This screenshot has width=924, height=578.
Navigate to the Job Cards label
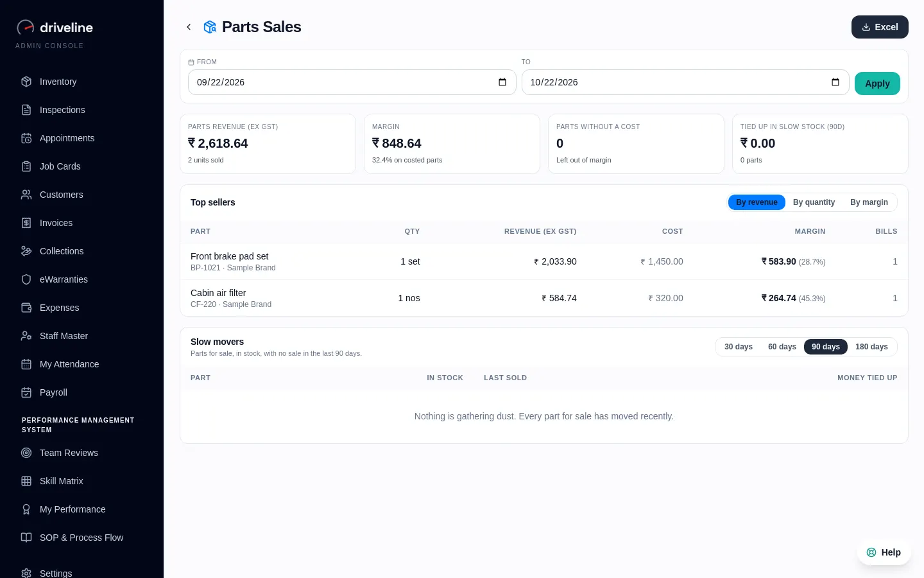click(60, 166)
